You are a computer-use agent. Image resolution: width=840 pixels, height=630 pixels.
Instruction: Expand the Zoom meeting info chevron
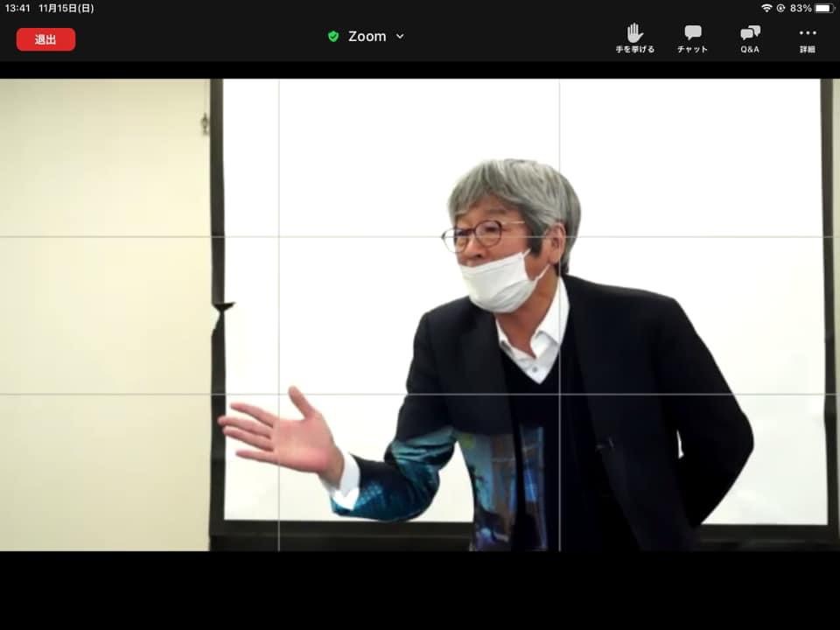[x=400, y=37]
